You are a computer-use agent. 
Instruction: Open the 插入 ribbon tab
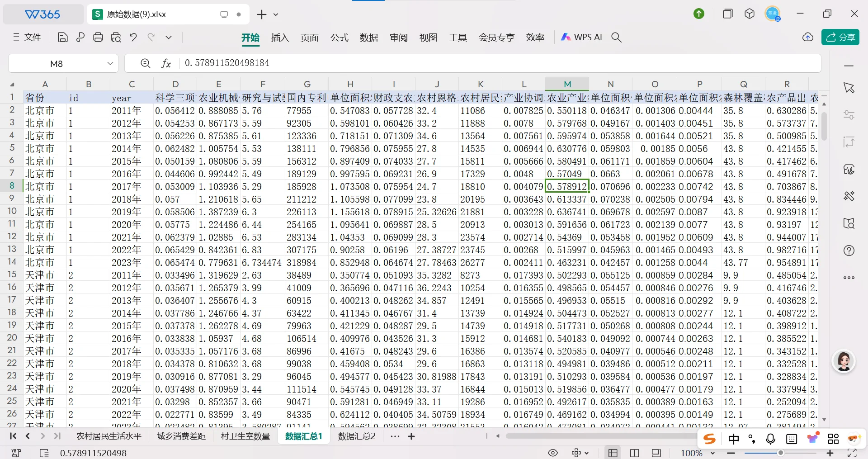click(280, 38)
